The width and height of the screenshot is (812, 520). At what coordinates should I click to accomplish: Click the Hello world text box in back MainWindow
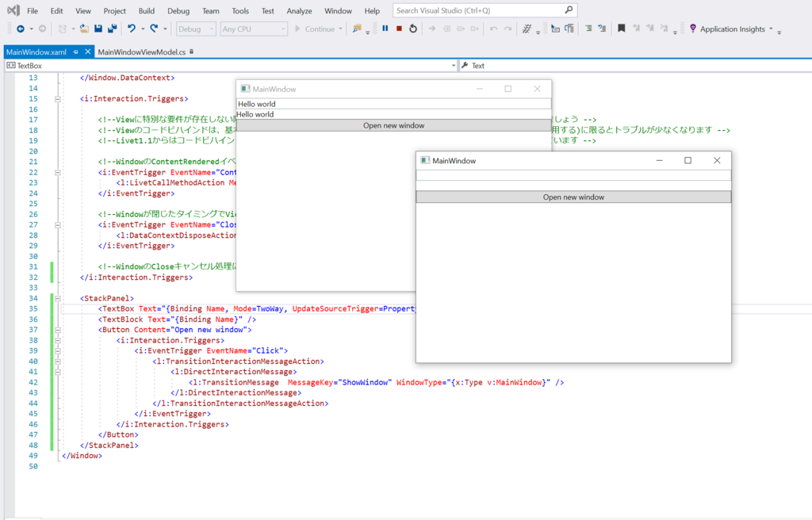[x=393, y=104]
